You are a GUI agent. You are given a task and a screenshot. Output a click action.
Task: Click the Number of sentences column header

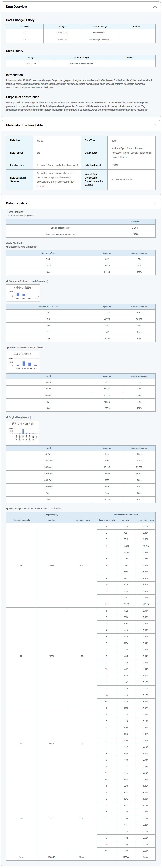point(48,307)
